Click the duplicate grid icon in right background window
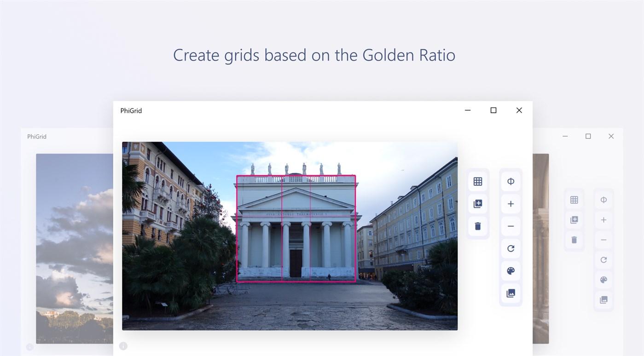 [x=574, y=219]
